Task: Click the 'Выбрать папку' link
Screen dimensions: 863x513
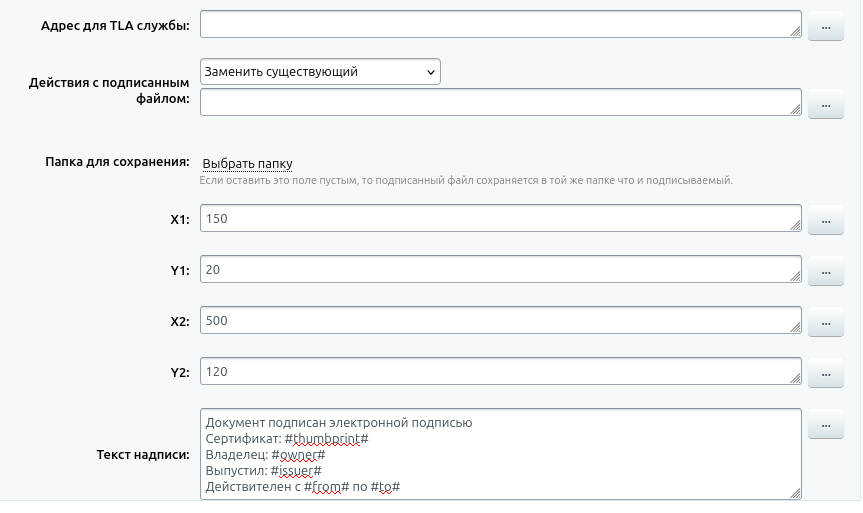Action: click(247, 164)
